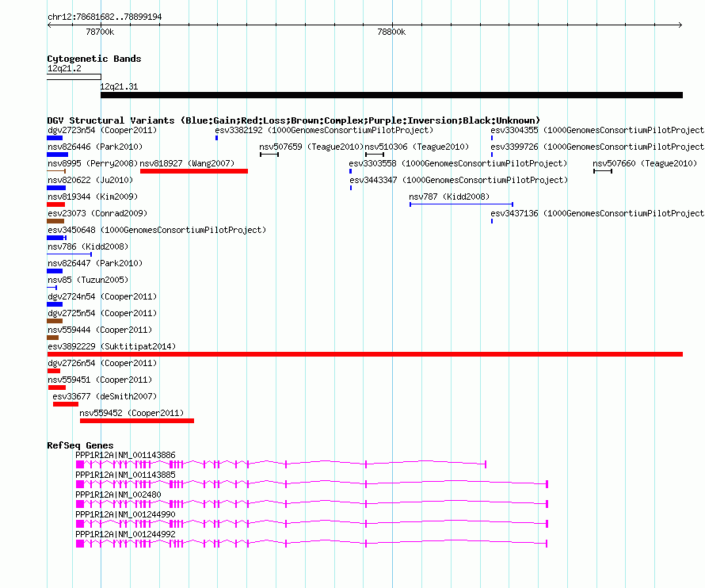Click dgv2724n54 (Cooper2011) label

(x=102, y=296)
